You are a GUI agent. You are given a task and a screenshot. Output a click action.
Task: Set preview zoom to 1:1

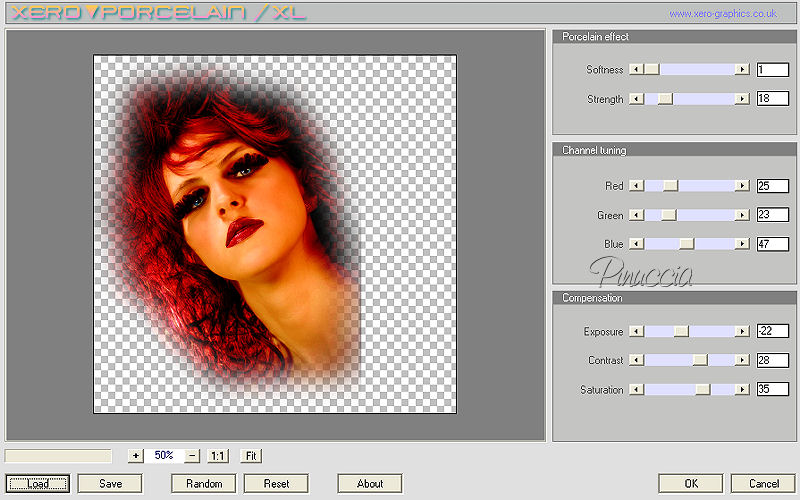[218, 456]
